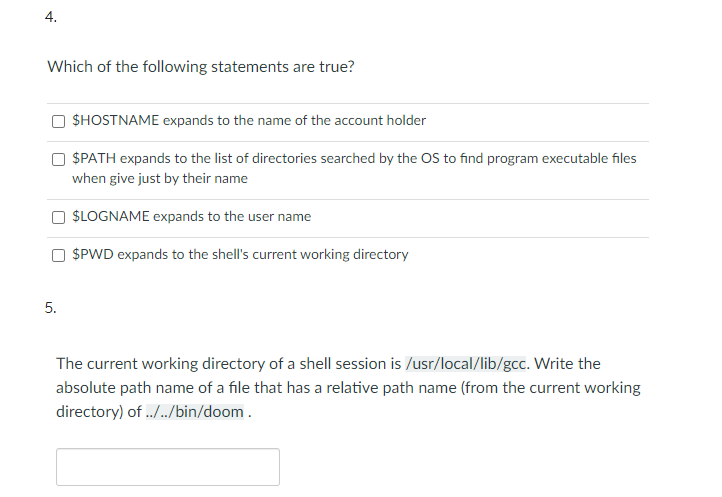The height and width of the screenshot is (497, 722).
Task: Enable the $LOGNAME expands checkbox
Action: (x=61, y=217)
